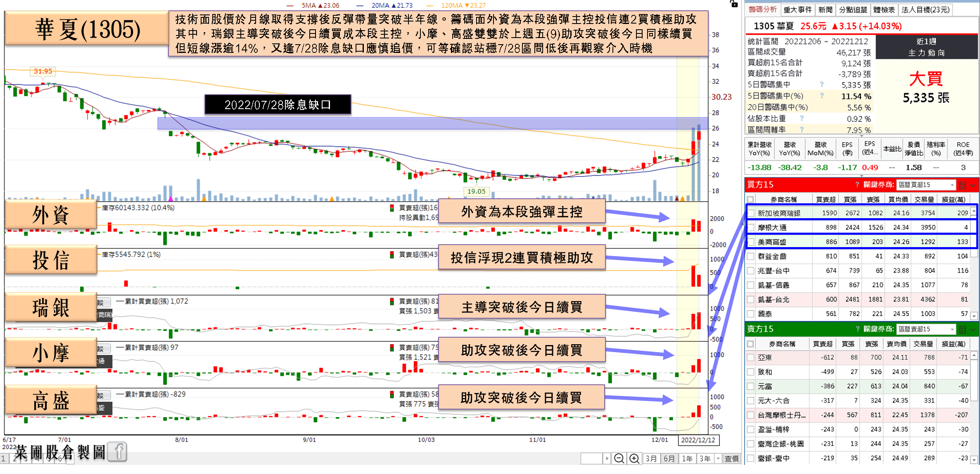Set chart range to 3月
This screenshot has width=980, height=474.
click(651, 459)
